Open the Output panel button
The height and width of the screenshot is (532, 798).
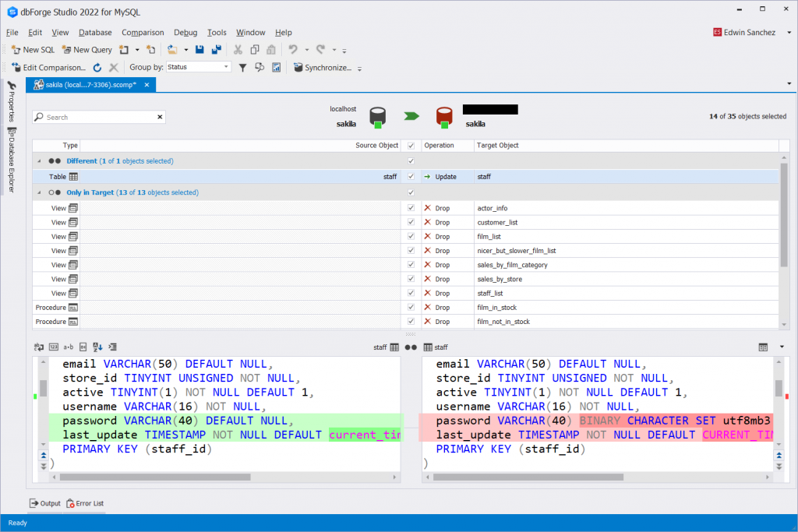[44, 503]
